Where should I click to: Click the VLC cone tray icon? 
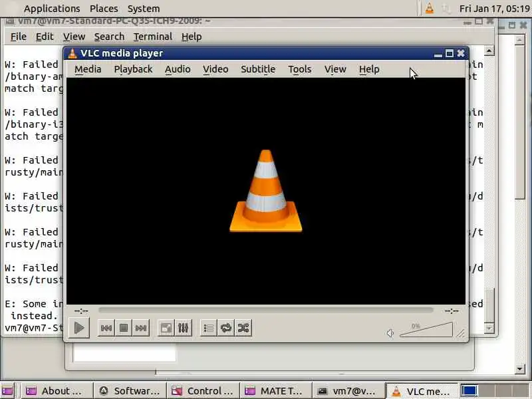click(x=429, y=8)
